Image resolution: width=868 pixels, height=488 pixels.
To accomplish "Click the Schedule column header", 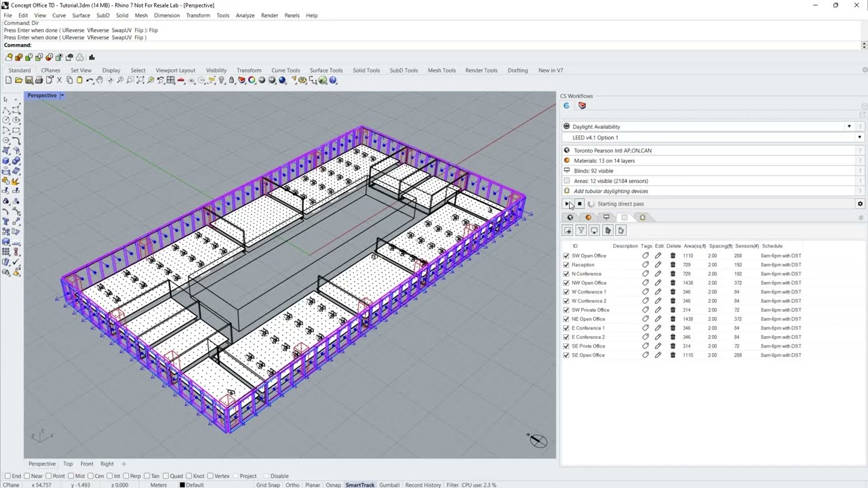I will pyautogui.click(x=772, y=246).
